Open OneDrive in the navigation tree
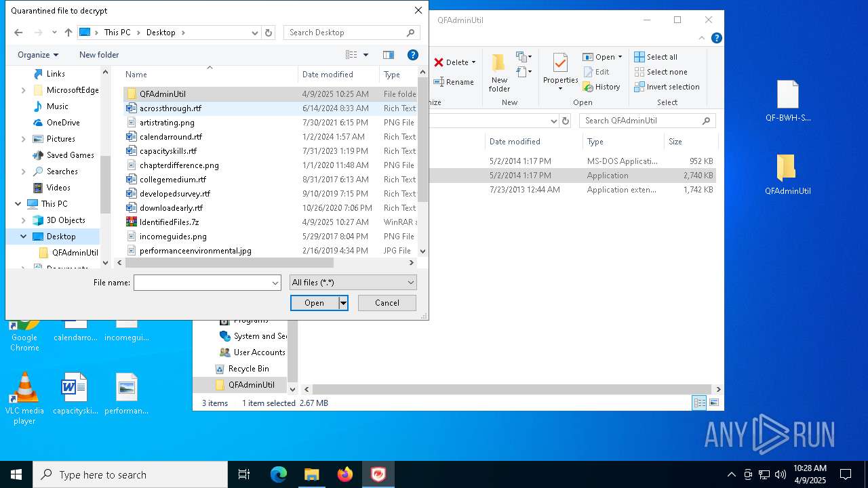This screenshot has height=488, width=868. click(x=63, y=123)
